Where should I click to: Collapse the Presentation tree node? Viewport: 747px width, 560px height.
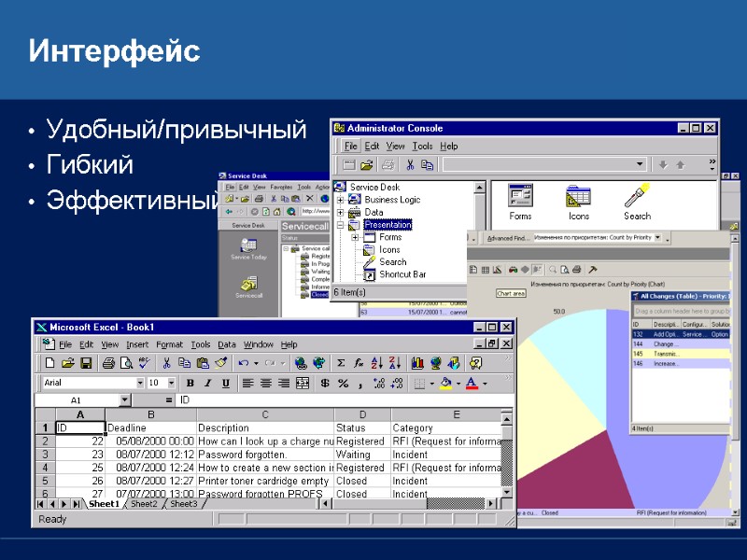tap(341, 225)
